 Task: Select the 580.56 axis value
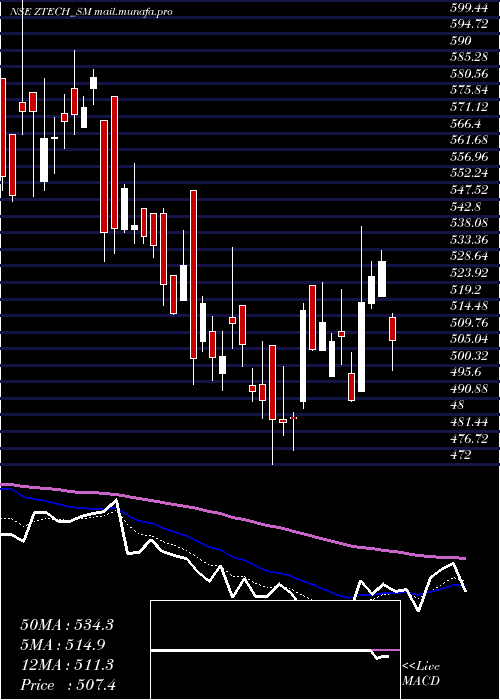point(468,74)
